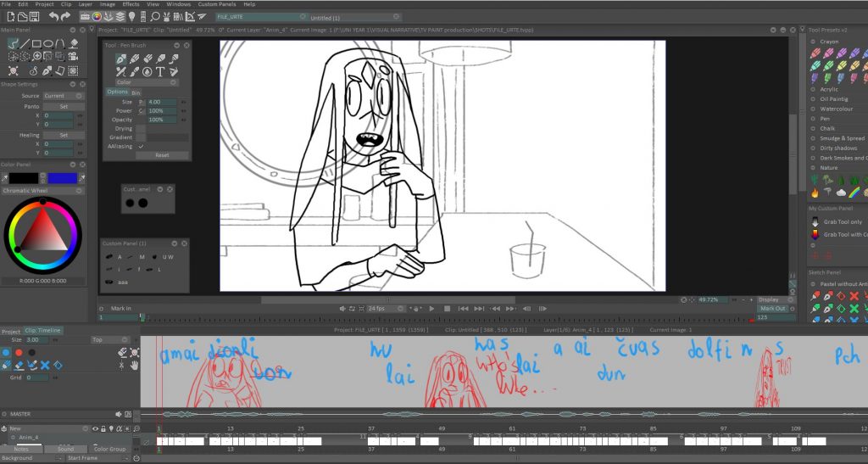Open the 24 fps frame rate dropdown
Viewport: 868px width, 464px height.
(x=386, y=309)
